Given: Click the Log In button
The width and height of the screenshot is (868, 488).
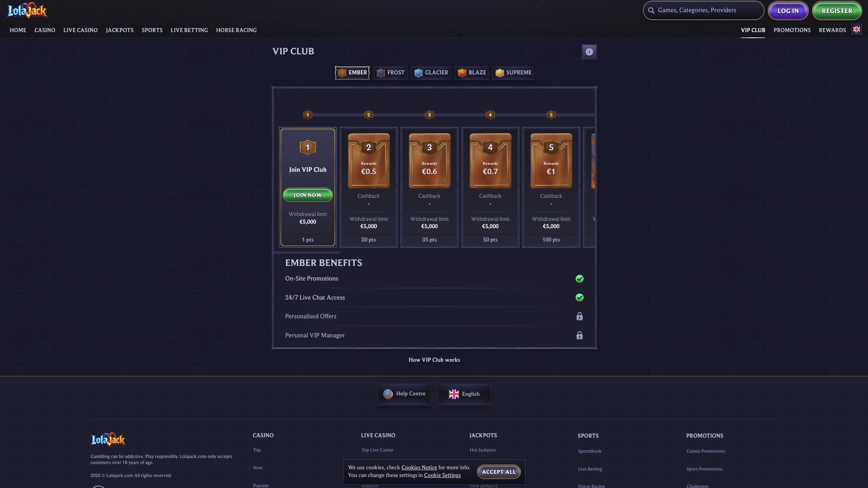Looking at the screenshot, I should coord(788,11).
